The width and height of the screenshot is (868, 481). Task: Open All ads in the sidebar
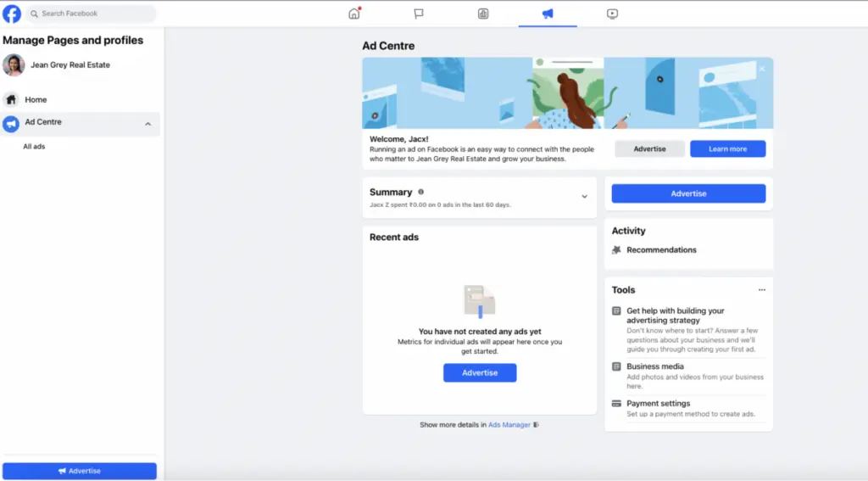34,147
